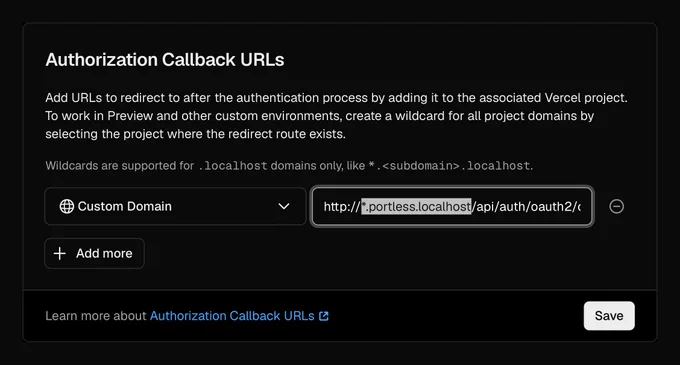Click the .localhost code snippet in the wildcard hint

coord(232,166)
